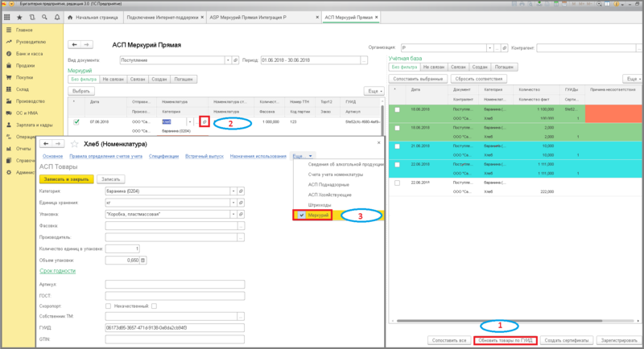Click Обновить товары по ГУИД button

click(x=507, y=340)
